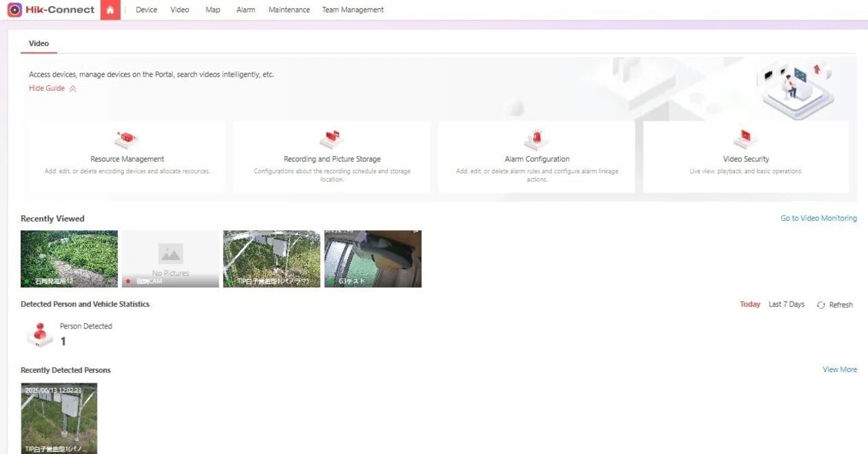Click the Recording storage description text
The image size is (868, 454).
point(332,176)
